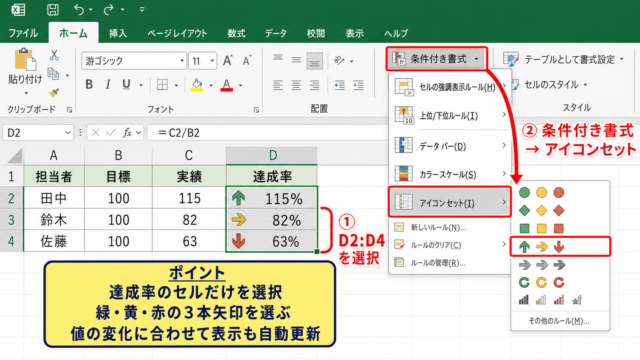This screenshot has height=360, width=640.
Task: Open the ファイル tab
Action: click(x=23, y=33)
